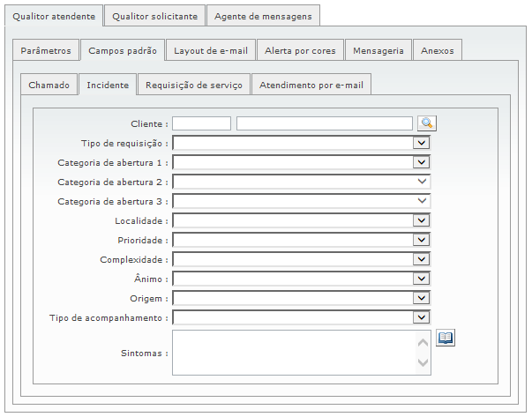Select the Parâmetros tab
Image resolution: width=532 pixels, height=417 pixels.
46,50
